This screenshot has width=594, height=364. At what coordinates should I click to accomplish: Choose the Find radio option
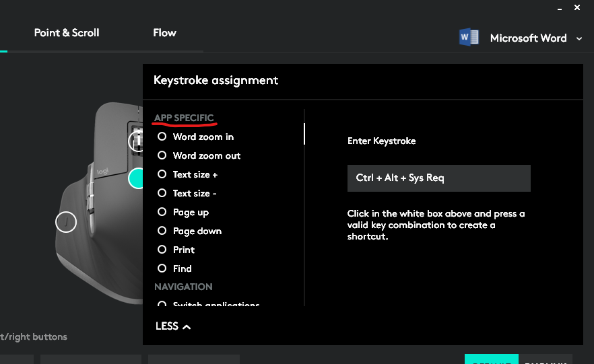[x=162, y=268]
